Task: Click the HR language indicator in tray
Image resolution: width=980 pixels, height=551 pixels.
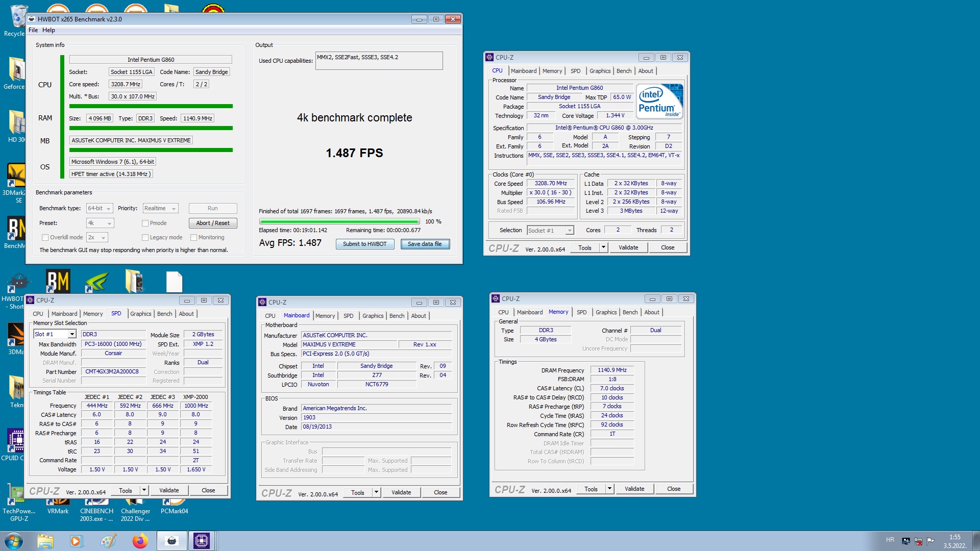Action: (x=890, y=540)
